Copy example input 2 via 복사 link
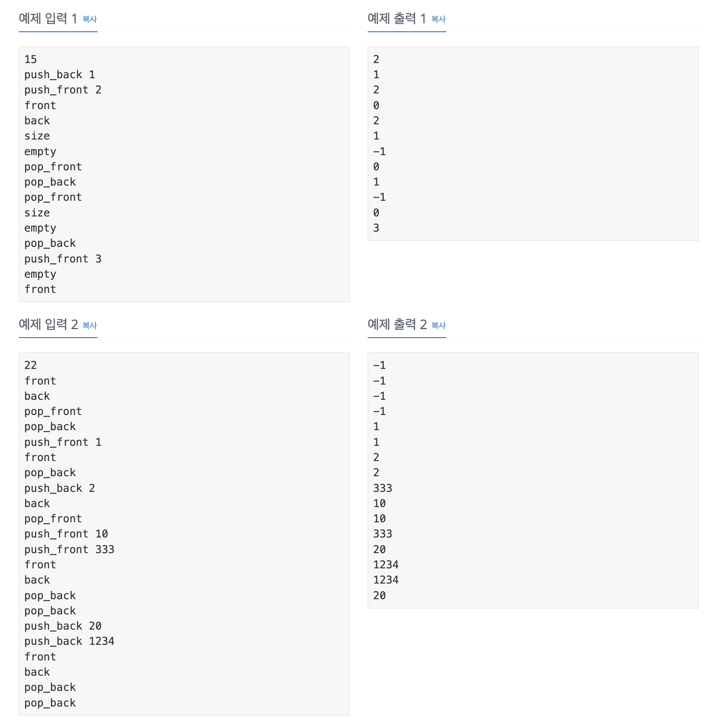Screen dimensions: 713x728 click(89, 326)
